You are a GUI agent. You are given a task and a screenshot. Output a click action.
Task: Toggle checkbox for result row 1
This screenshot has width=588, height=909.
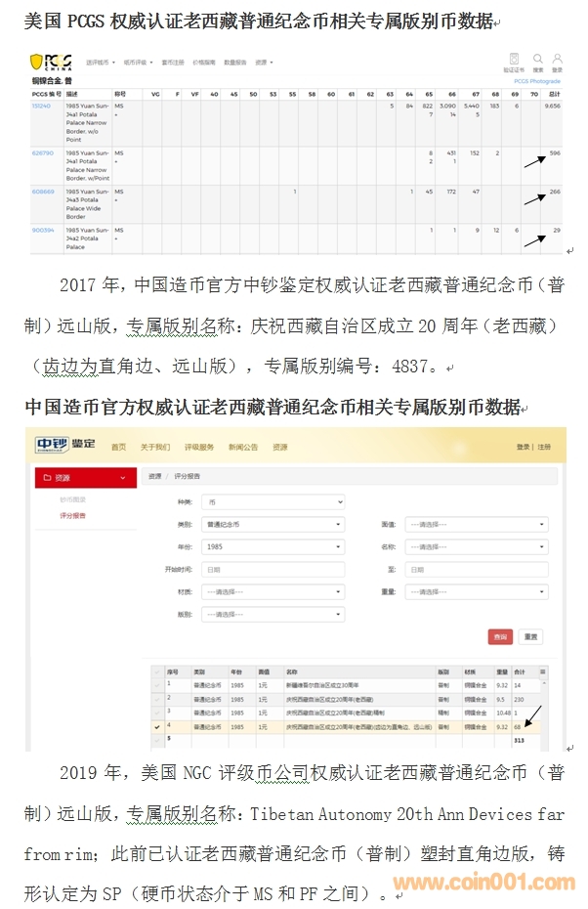point(157,685)
